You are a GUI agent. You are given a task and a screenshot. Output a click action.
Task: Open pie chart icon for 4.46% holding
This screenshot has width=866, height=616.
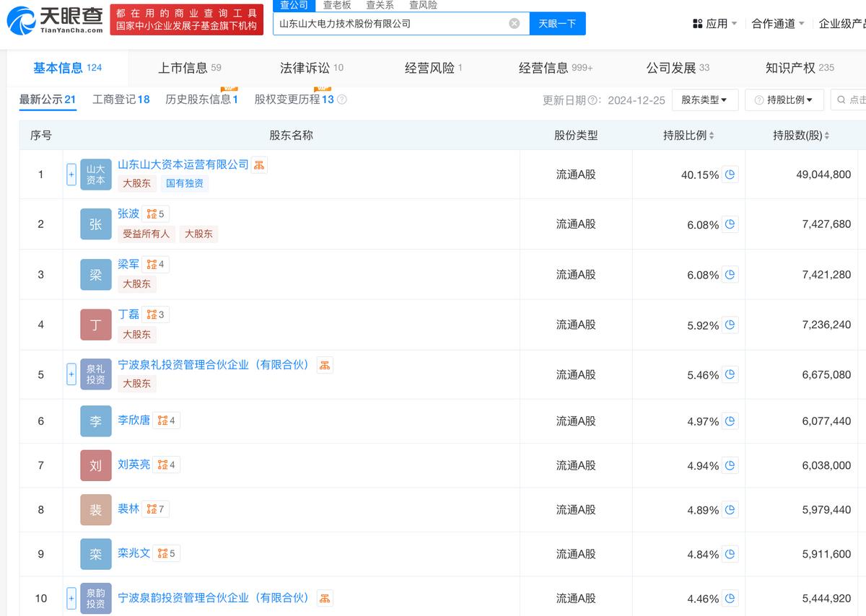click(x=730, y=598)
